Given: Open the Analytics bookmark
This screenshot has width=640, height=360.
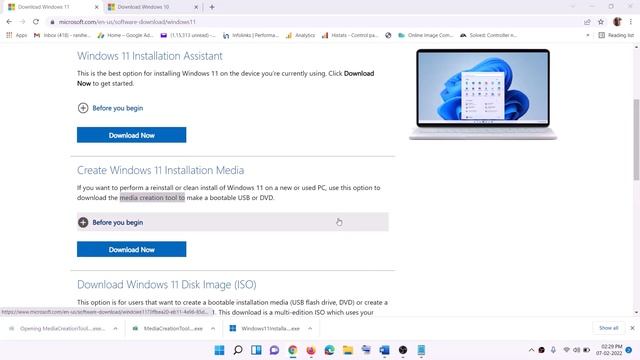Looking at the screenshot, I should pos(300,36).
